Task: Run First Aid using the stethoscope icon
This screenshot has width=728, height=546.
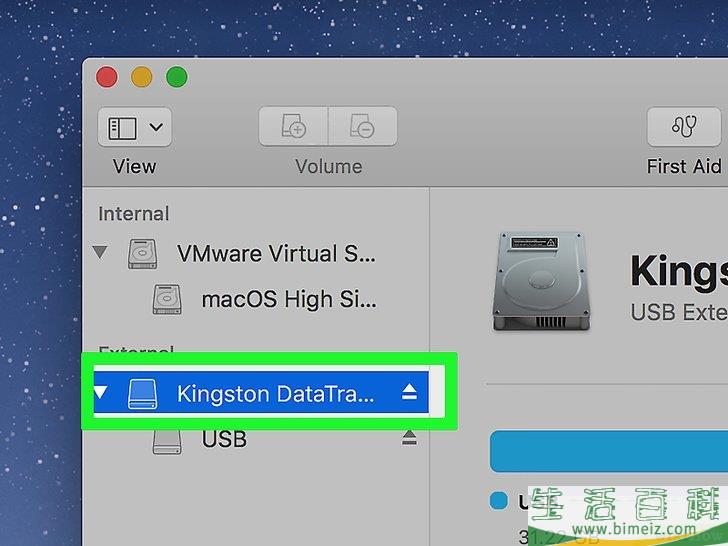Action: tap(684, 126)
